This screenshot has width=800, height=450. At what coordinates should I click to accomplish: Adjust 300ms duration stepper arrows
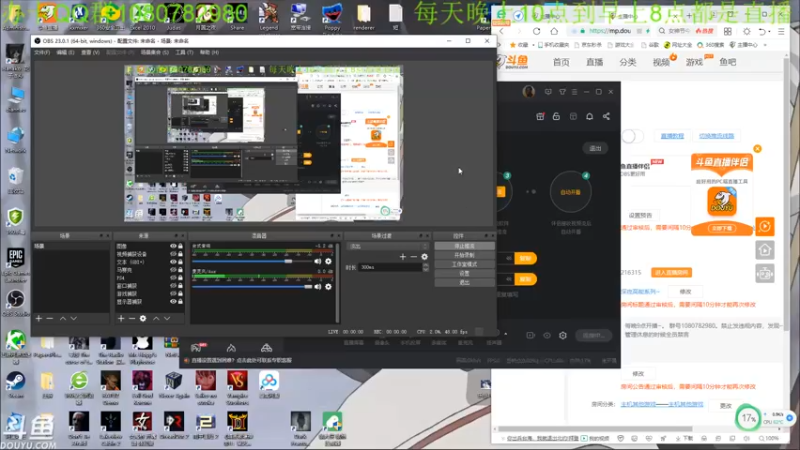click(x=426, y=267)
